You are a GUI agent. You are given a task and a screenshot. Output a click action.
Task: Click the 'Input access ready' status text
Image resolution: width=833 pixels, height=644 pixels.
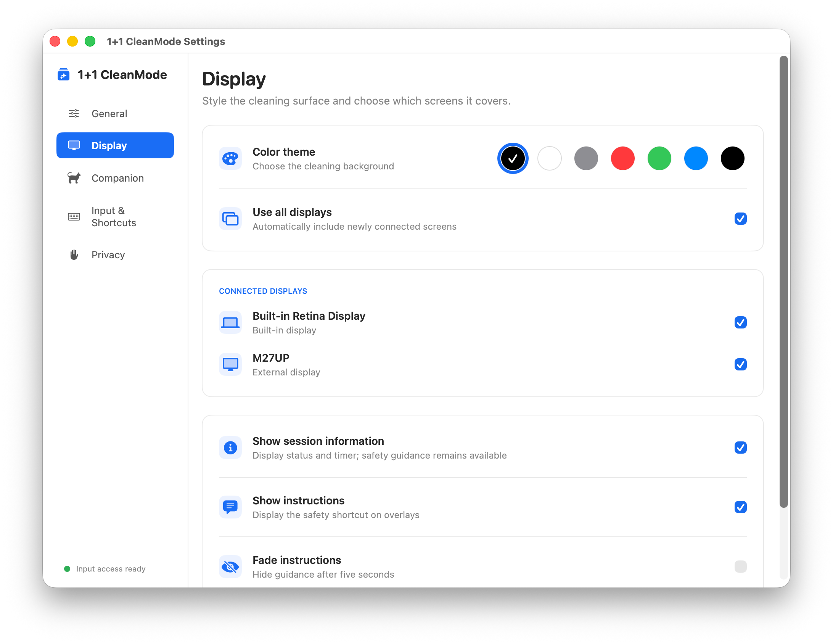[111, 569]
